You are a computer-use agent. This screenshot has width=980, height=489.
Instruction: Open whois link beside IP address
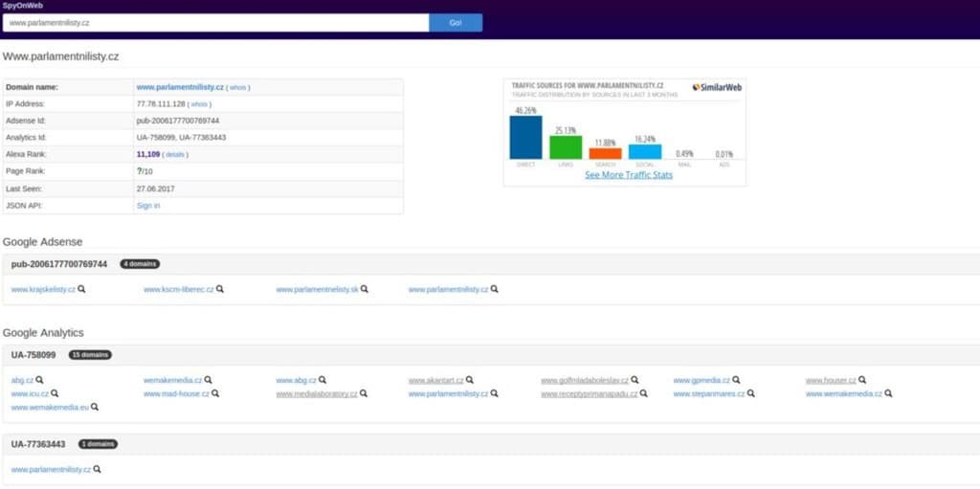pyautogui.click(x=199, y=104)
